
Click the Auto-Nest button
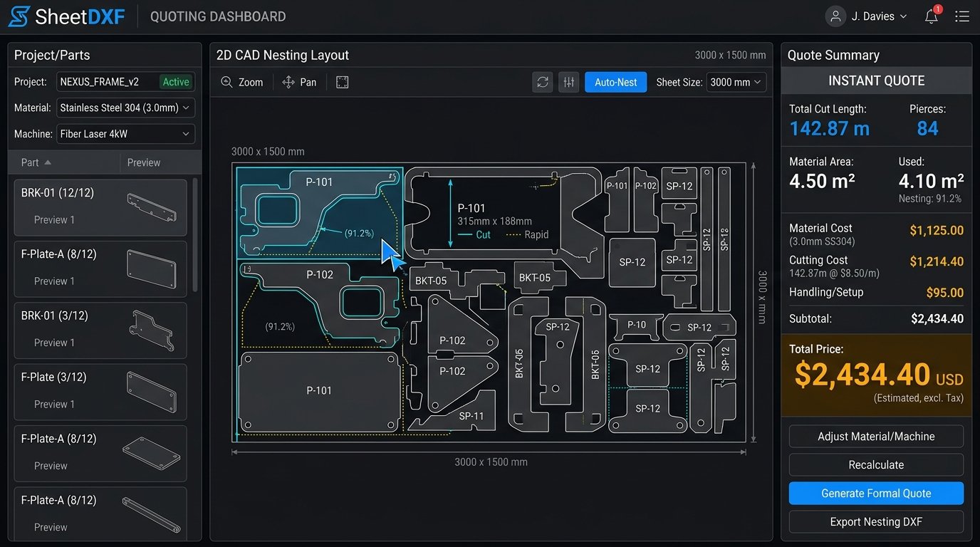coord(615,82)
